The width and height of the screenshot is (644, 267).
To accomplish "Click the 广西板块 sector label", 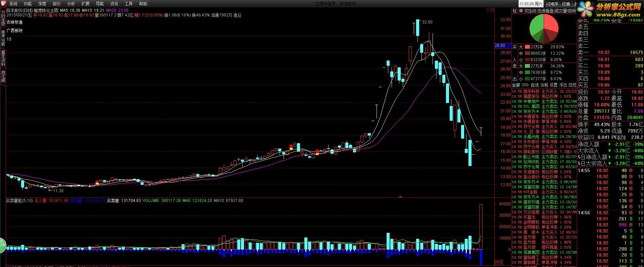I will (x=15, y=31).
